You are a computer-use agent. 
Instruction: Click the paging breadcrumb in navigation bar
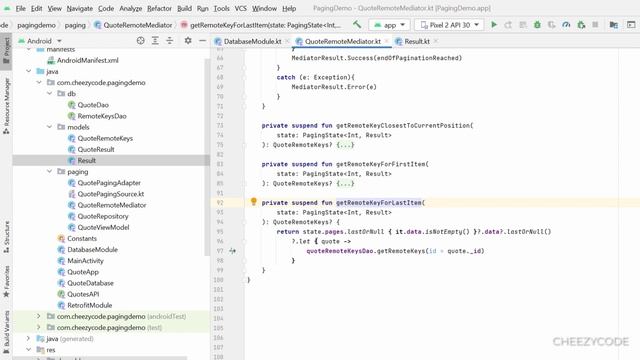pos(75,25)
